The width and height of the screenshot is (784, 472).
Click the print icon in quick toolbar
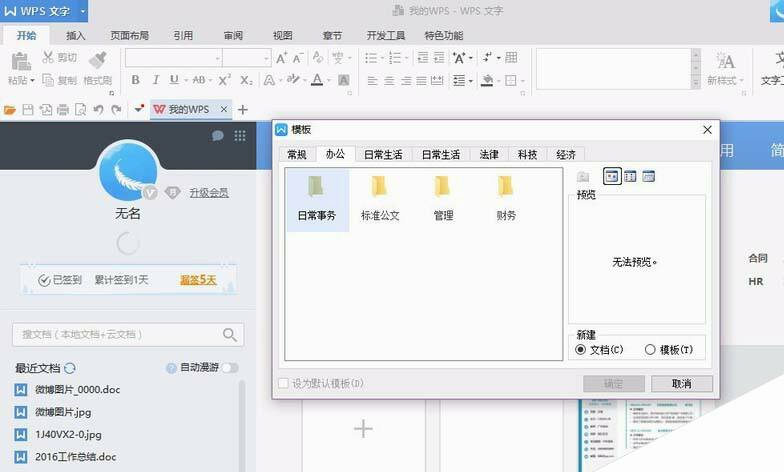coord(63,110)
